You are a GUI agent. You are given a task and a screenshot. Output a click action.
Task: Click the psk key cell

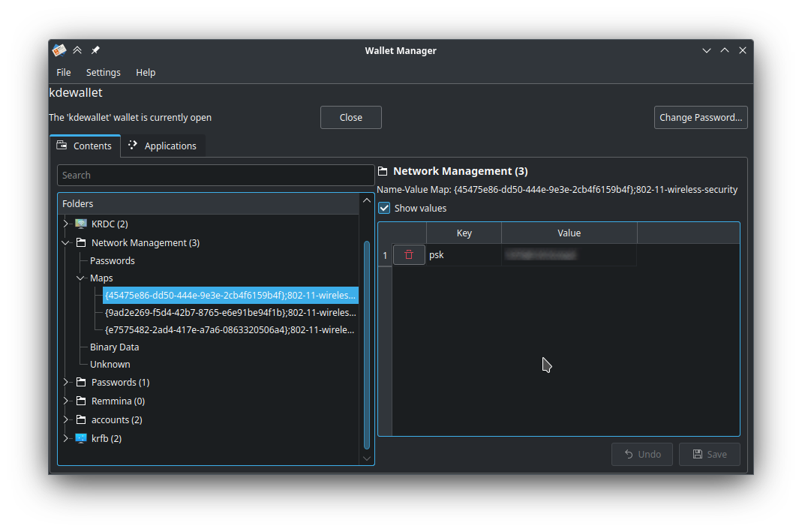pyautogui.click(x=464, y=255)
